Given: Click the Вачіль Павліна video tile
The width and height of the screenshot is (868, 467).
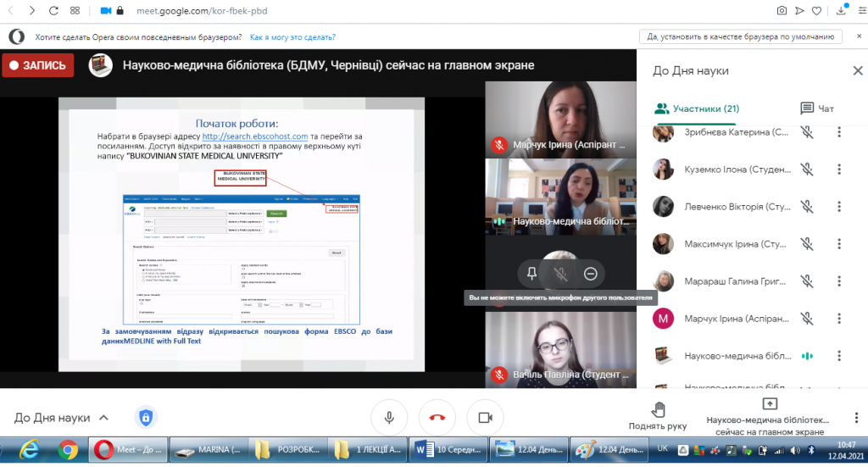Looking at the screenshot, I should coord(561,350).
